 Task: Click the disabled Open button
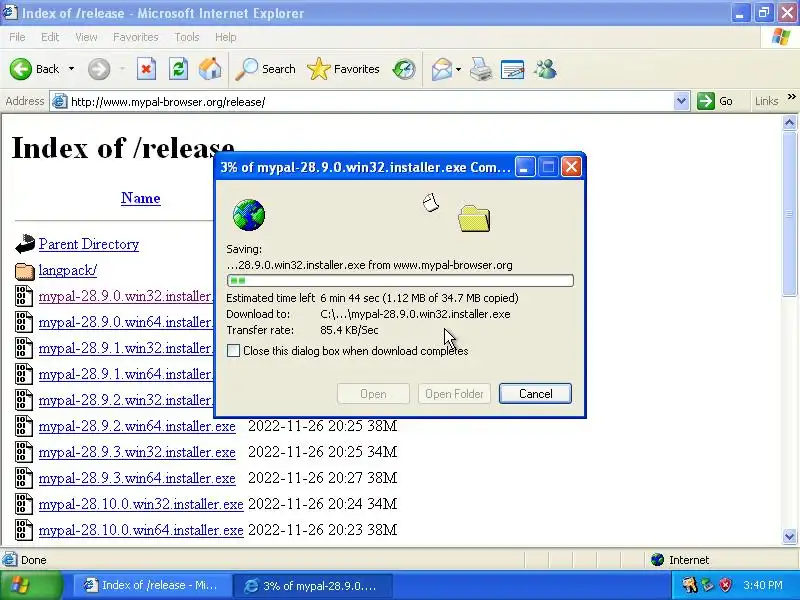373,393
